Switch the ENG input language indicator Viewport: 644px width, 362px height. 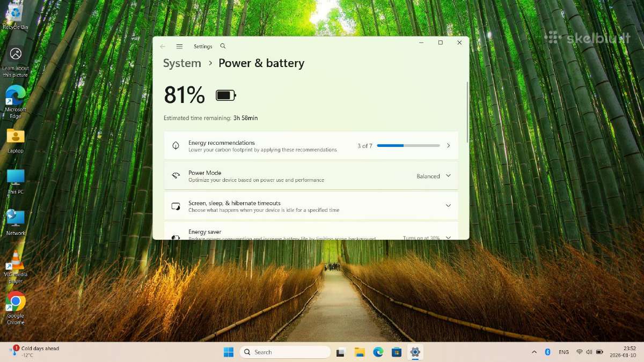(x=564, y=352)
